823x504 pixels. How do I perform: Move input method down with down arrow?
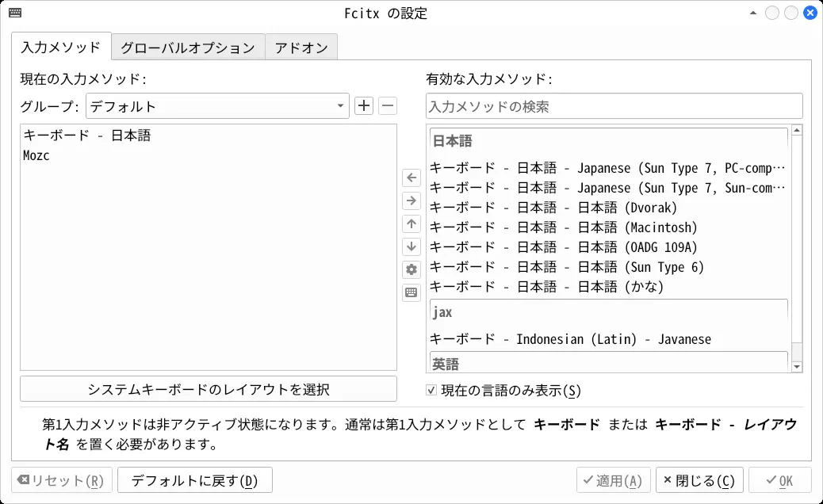(x=411, y=246)
